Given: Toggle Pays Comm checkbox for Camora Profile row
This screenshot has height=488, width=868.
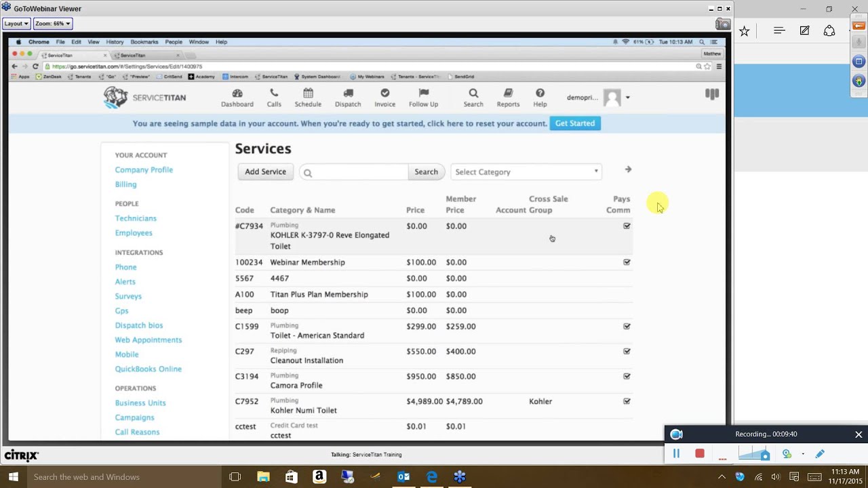Looking at the screenshot, I should 627,376.
